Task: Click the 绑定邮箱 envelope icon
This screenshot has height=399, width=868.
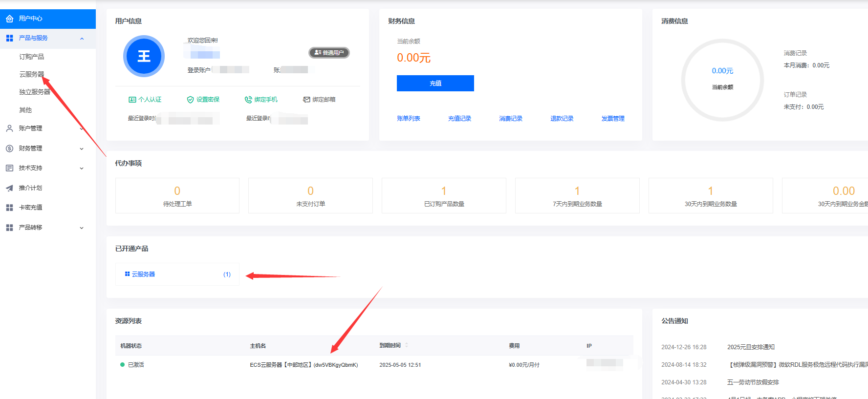Action: [x=306, y=100]
